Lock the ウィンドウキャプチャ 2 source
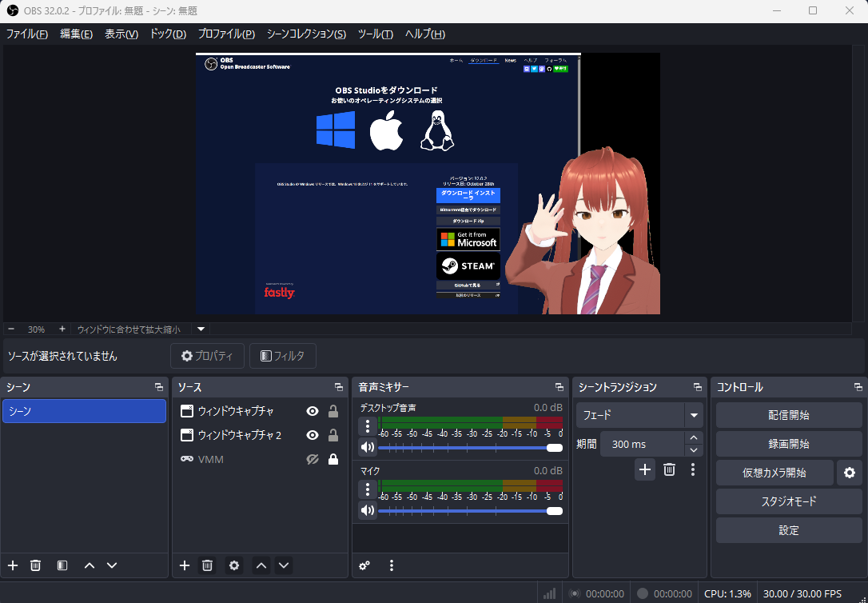868x603 pixels. 333,436
